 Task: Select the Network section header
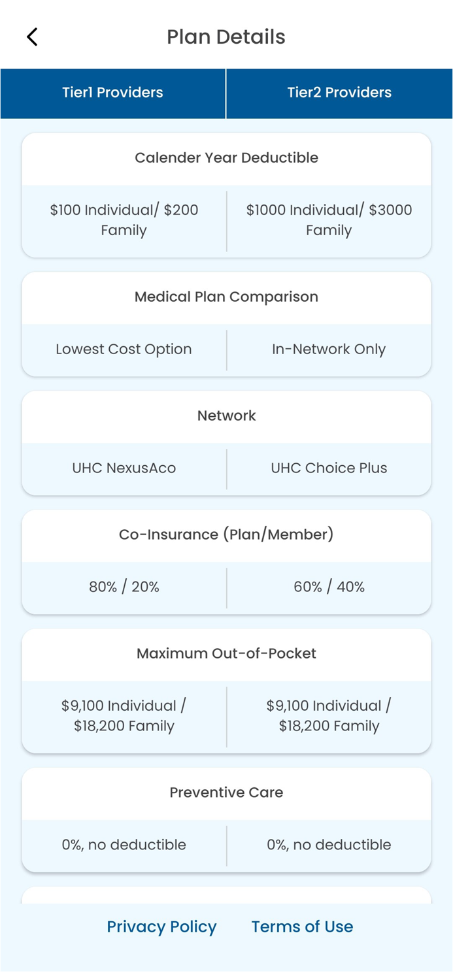(226, 416)
